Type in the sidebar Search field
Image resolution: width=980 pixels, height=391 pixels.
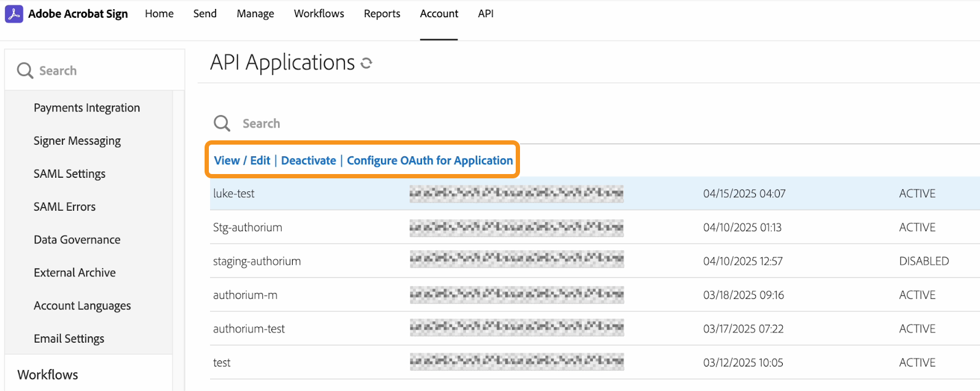(98, 70)
